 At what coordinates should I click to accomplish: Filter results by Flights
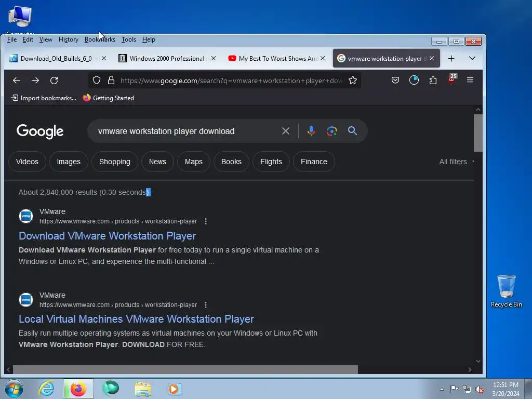pos(271,162)
